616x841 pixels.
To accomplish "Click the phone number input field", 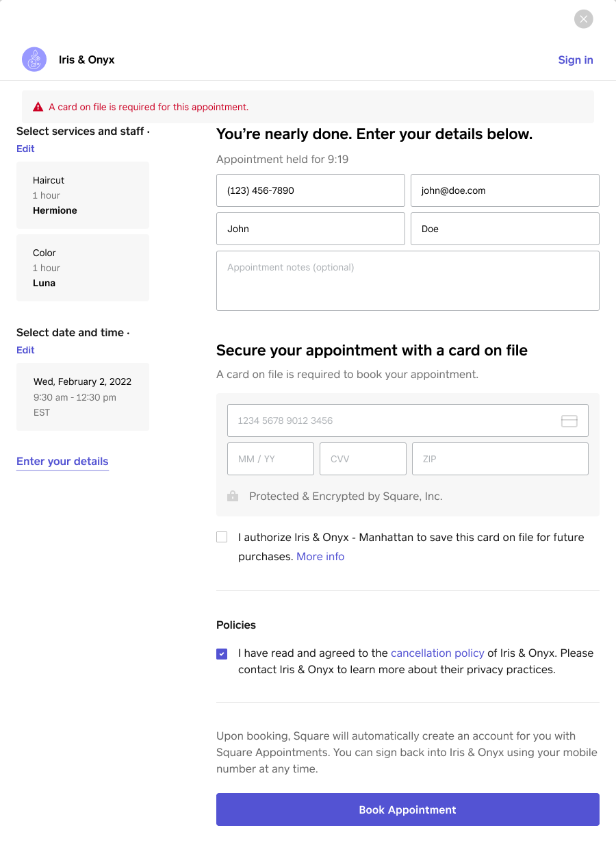I will [311, 190].
